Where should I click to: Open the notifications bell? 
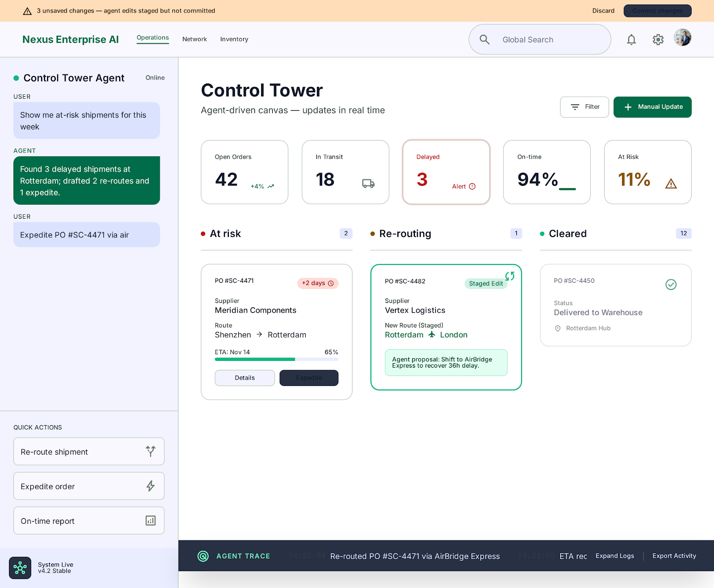click(631, 40)
